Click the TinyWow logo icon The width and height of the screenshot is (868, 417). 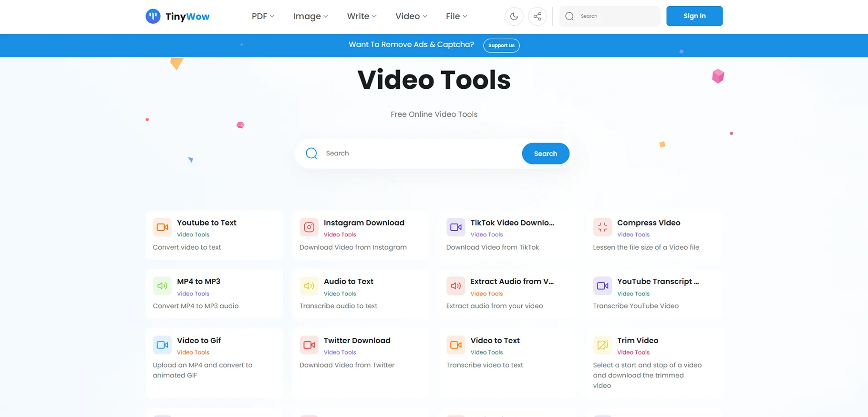(153, 16)
